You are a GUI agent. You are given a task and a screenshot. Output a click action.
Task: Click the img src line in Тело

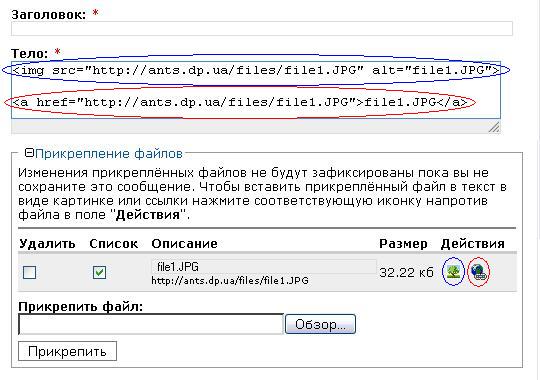(256, 70)
